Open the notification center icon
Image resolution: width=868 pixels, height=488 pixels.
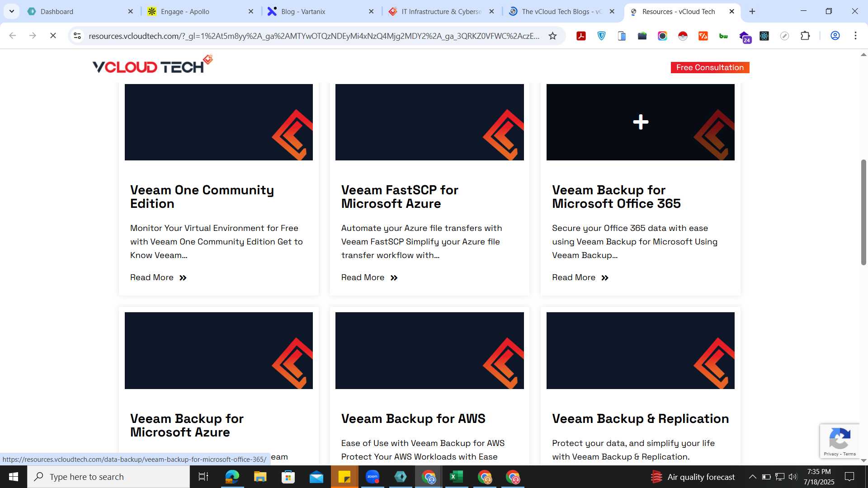tap(849, 477)
